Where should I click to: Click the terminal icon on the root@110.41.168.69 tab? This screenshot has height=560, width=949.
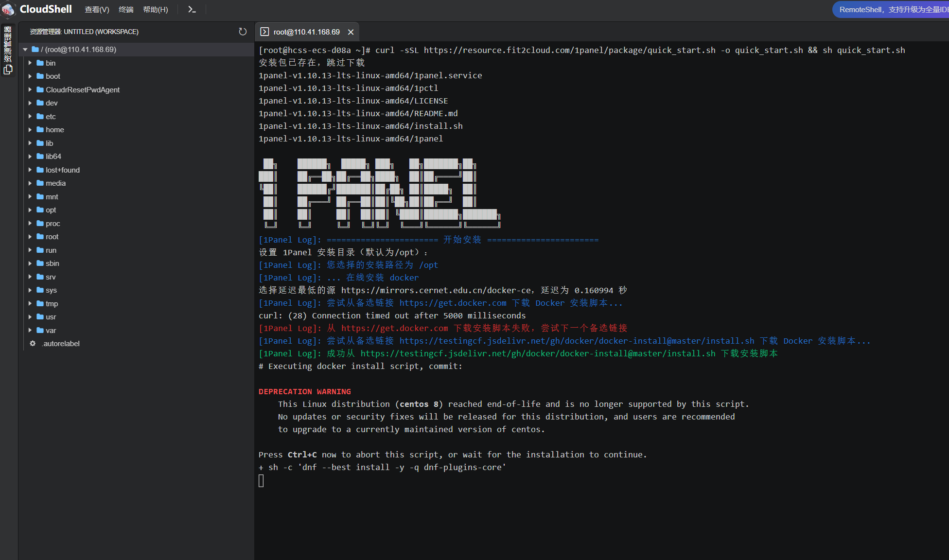264,32
